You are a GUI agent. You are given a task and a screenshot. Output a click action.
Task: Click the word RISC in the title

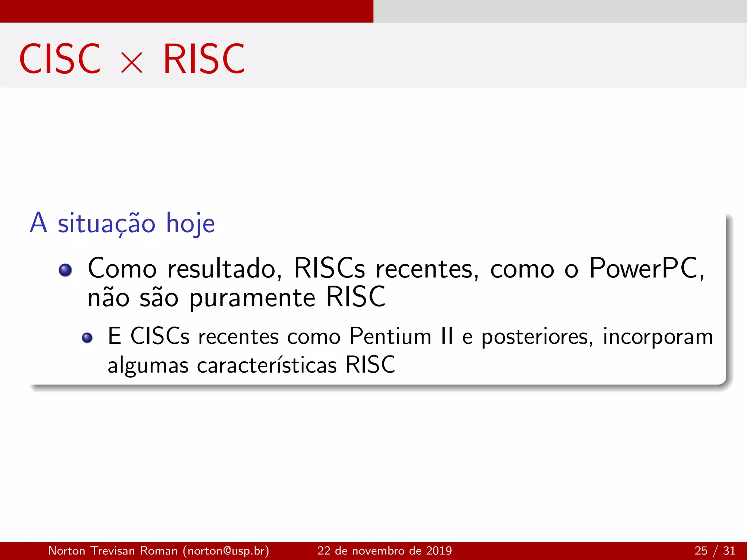click(x=204, y=59)
